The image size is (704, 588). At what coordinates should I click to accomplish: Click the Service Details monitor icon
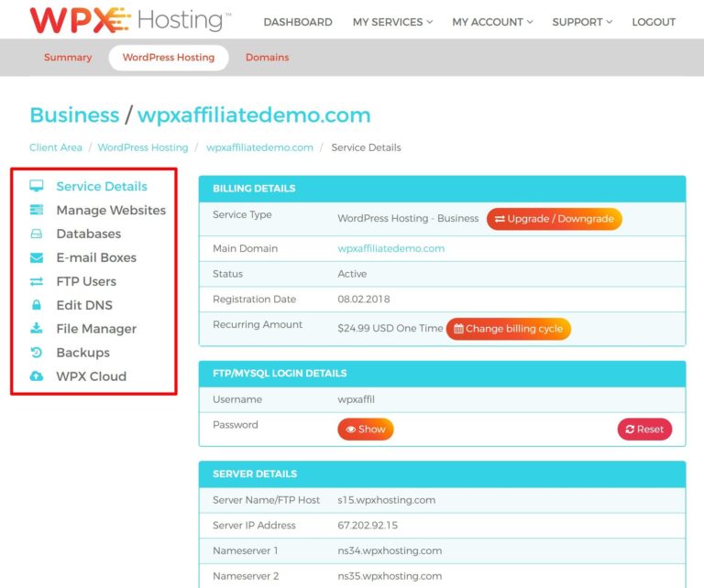(37, 186)
